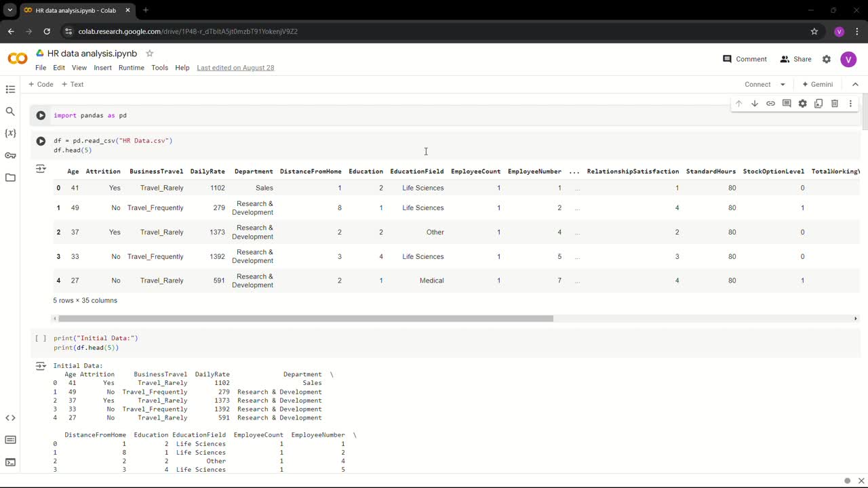Close the HR data analysis browser tab
The height and width of the screenshot is (488, 868).
click(x=127, y=10)
